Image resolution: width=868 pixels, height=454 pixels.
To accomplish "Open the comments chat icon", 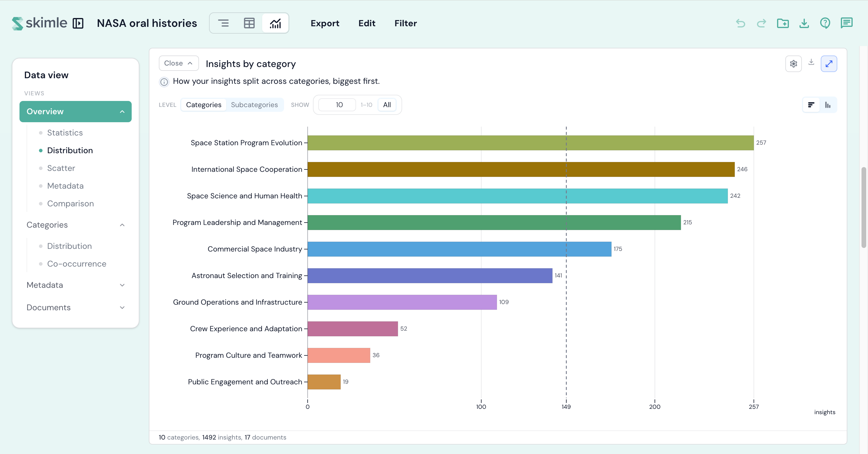I will pyautogui.click(x=846, y=23).
